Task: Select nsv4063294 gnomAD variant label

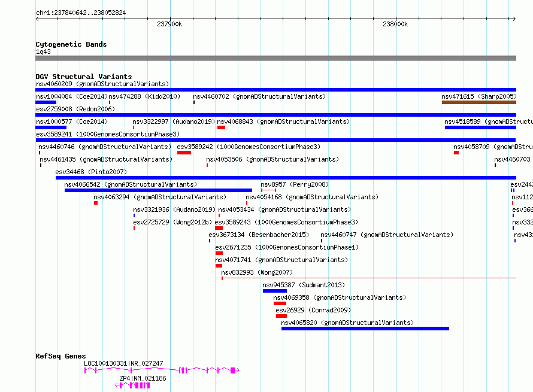Action: 160,197
